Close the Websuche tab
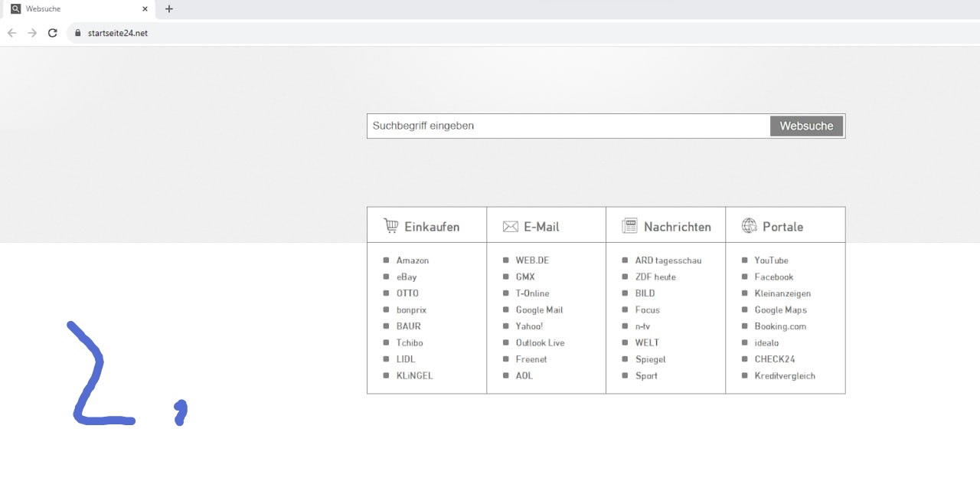 click(145, 9)
